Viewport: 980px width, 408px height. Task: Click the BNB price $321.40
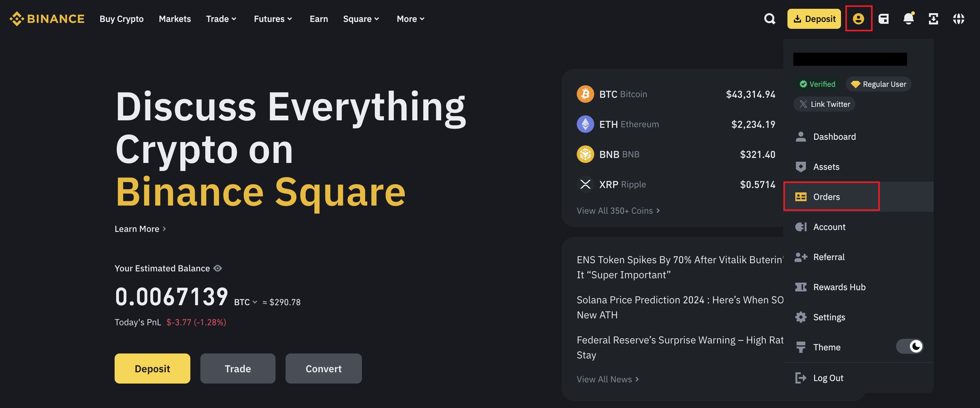coord(757,154)
